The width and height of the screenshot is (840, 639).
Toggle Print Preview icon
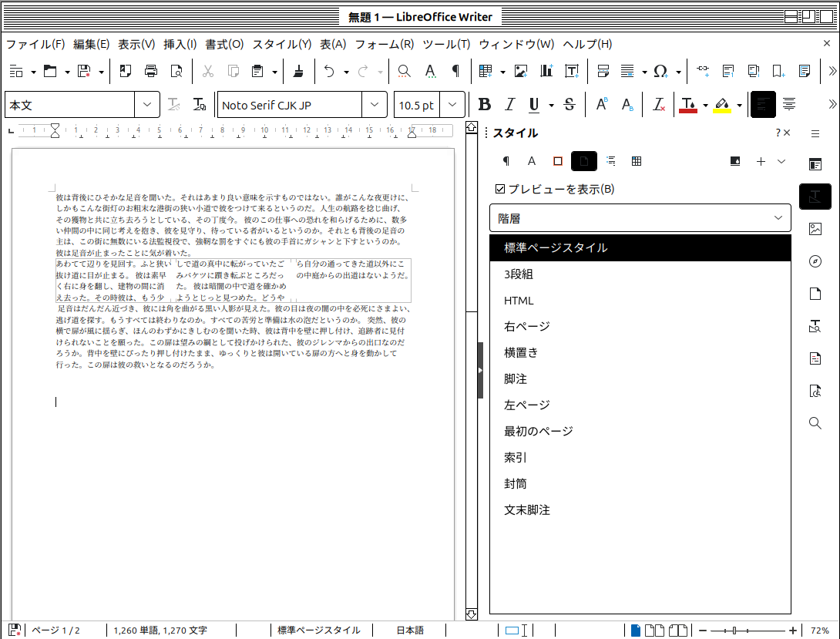tap(176, 71)
